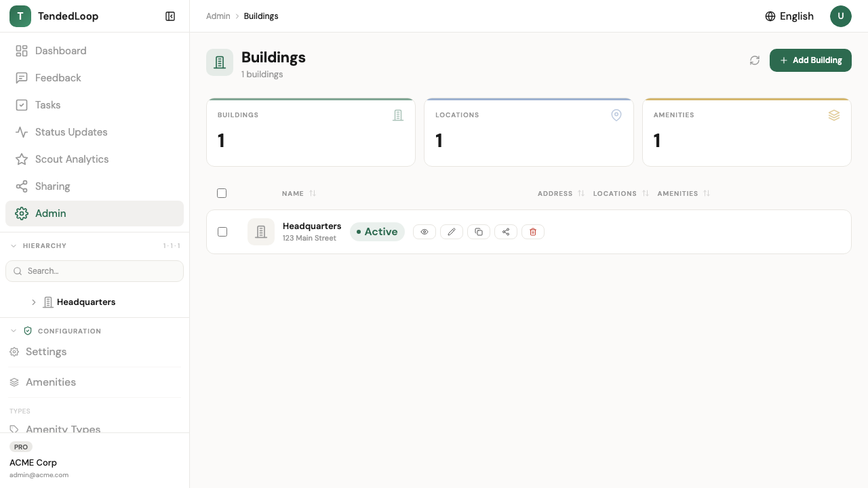The image size is (868, 488).
Task: Click the layers icon on the Amenities card
Action: [x=834, y=115]
